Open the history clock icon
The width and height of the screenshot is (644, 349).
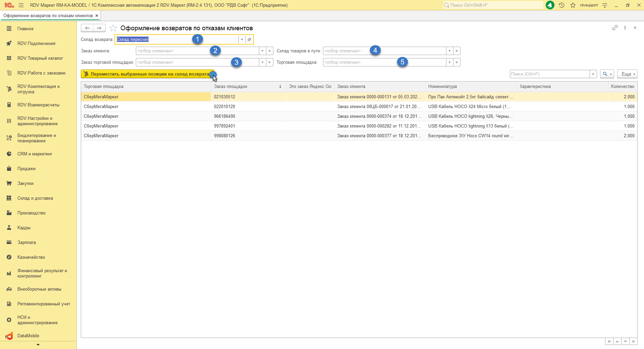561,5
